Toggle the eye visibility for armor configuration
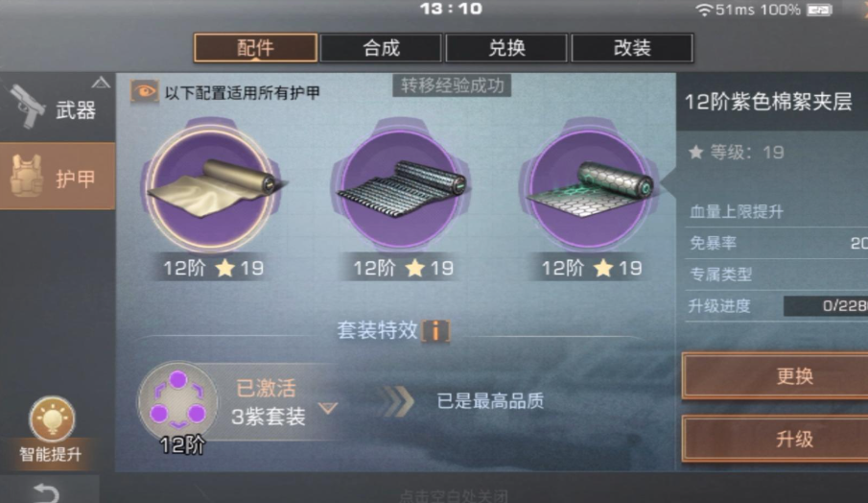This screenshot has height=503, width=868. tap(145, 91)
